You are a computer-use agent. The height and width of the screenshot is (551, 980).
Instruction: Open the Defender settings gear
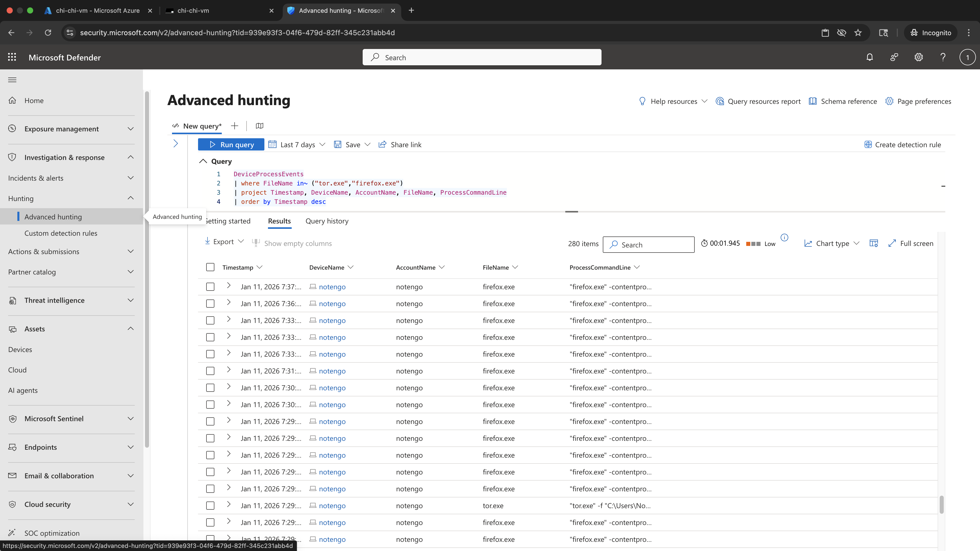pyautogui.click(x=918, y=57)
